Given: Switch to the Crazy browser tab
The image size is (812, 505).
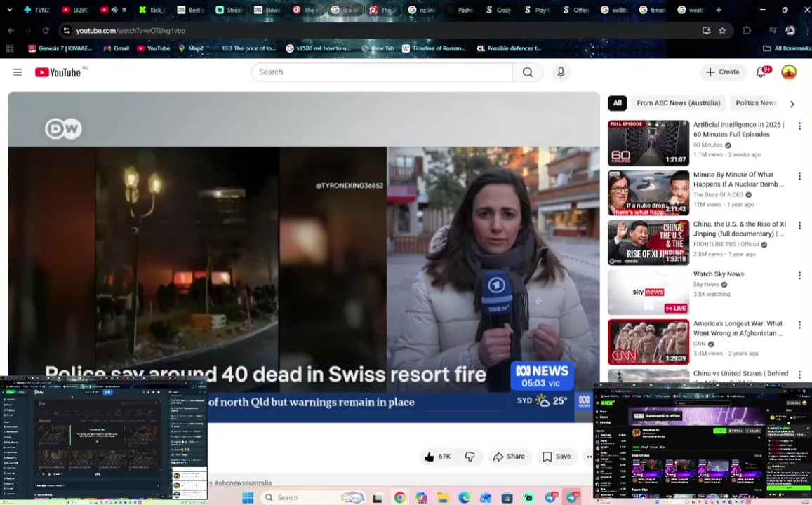Looking at the screenshot, I should click(x=499, y=10).
